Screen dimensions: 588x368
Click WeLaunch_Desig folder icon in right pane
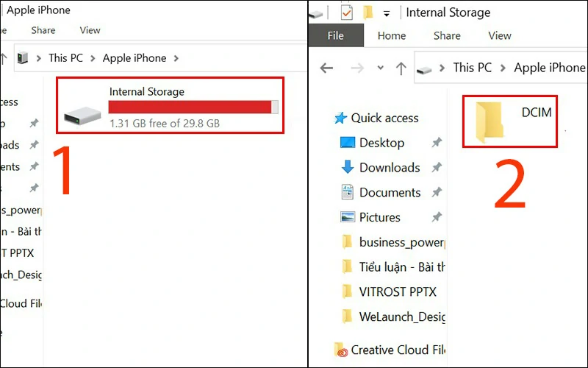click(x=347, y=316)
